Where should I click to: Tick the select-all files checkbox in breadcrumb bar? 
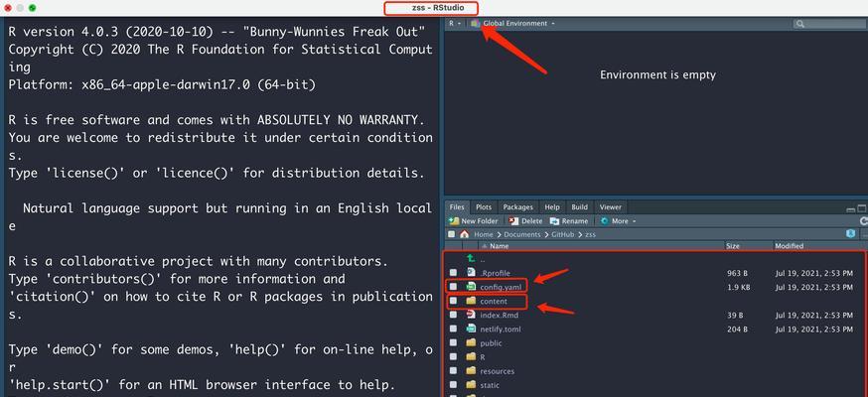click(x=452, y=234)
